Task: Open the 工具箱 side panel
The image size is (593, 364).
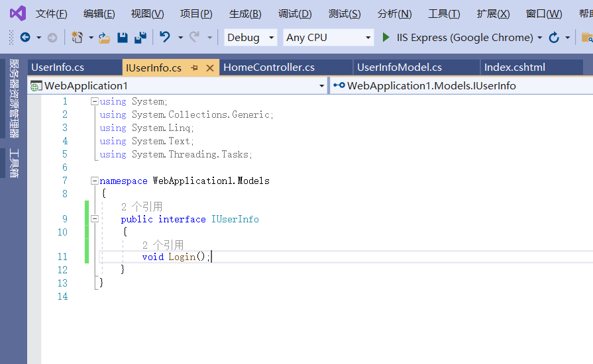Action: (14, 163)
